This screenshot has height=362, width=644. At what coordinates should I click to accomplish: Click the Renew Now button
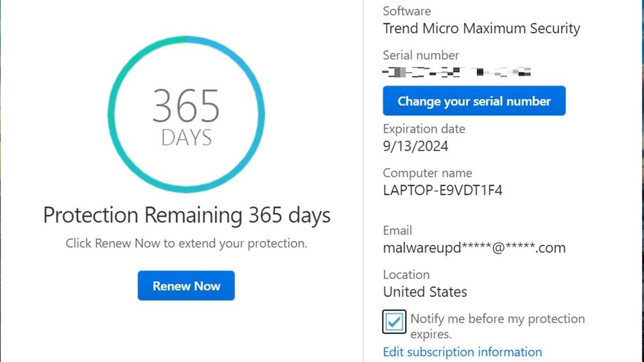pyautogui.click(x=186, y=285)
